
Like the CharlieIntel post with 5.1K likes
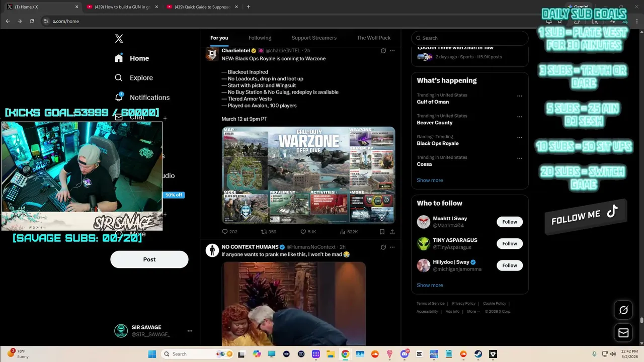coord(308,232)
